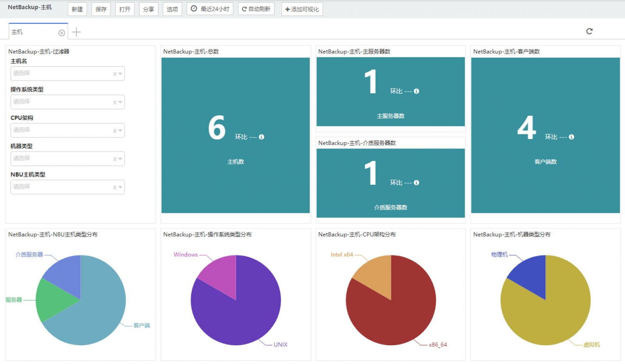Open the 主机名 filter dropdown
This screenshot has height=364, width=625.
pos(68,73)
